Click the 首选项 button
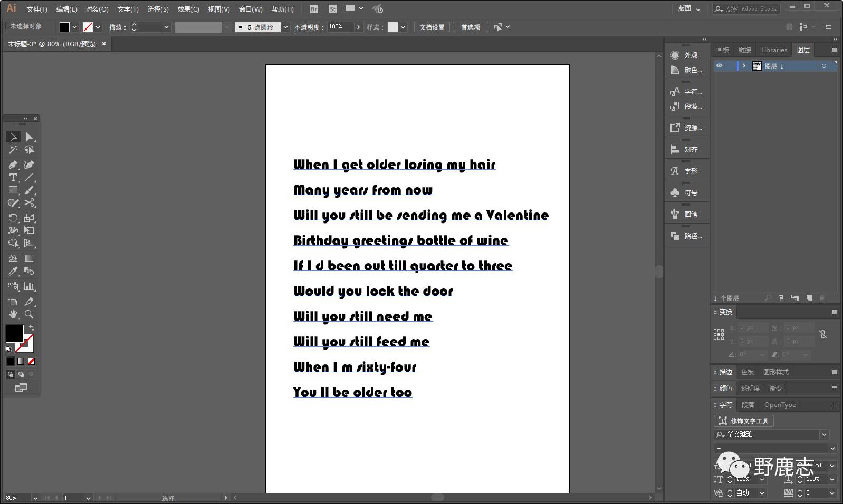This screenshot has height=504, width=843. (470, 27)
